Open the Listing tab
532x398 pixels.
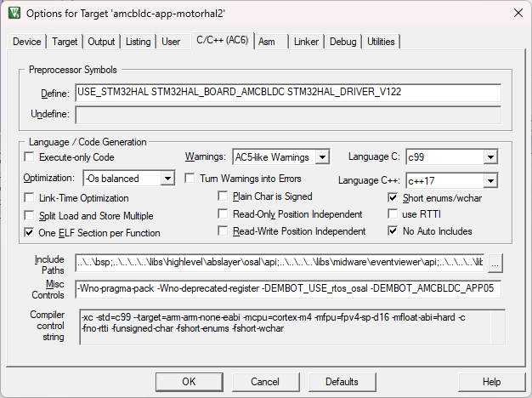(138, 42)
